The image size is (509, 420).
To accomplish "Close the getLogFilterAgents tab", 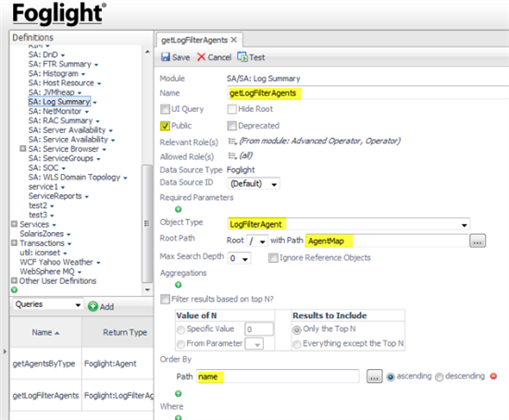I will pyautogui.click(x=234, y=40).
